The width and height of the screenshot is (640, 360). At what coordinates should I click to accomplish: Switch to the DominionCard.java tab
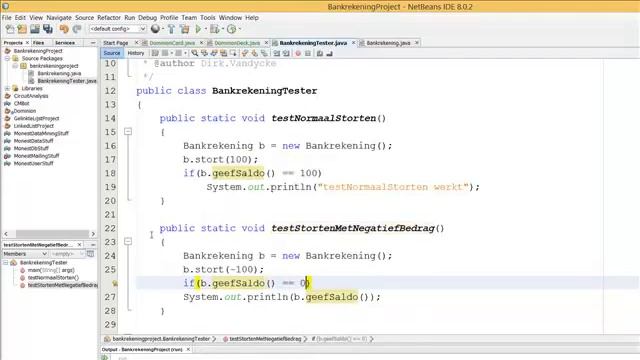172,43
